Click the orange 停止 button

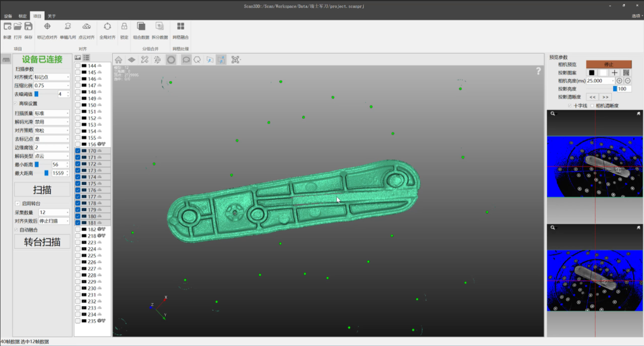609,64
